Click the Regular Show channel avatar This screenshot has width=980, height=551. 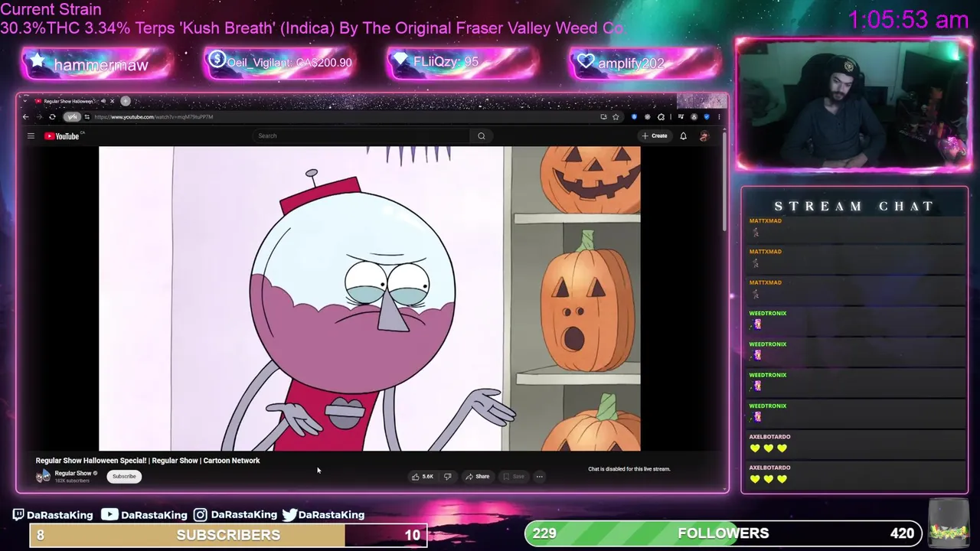click(44, 476)
